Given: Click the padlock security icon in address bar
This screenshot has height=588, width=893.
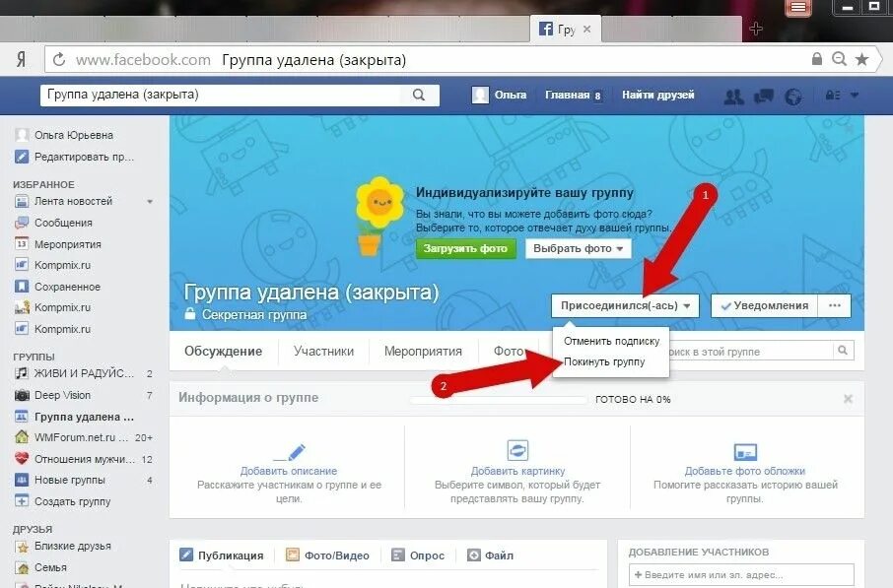Looking at the screenshot, I should click(817, 59).
